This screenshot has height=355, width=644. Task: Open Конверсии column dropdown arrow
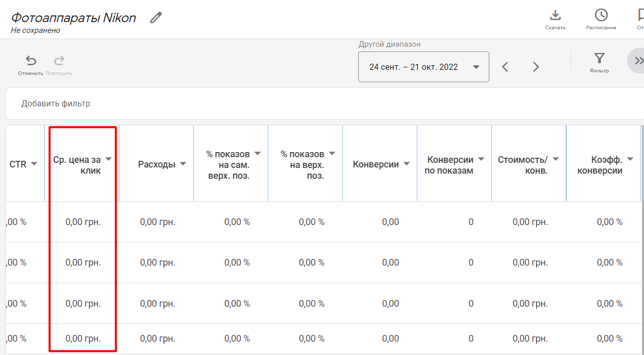click(x=407, y=164)
